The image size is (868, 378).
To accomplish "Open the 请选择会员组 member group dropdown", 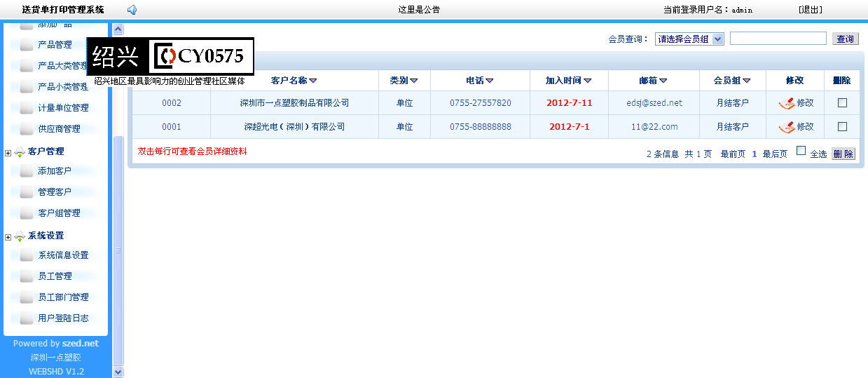I will pyautogui.click(x=689, y=39).
